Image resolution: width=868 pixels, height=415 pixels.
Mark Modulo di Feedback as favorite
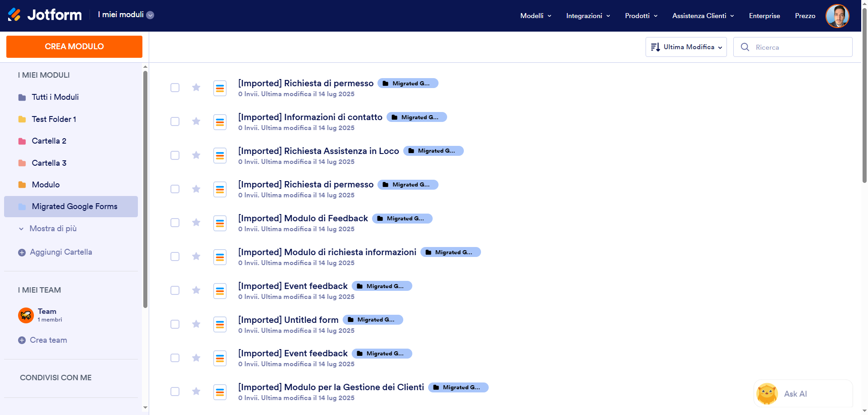click(196, 222)
